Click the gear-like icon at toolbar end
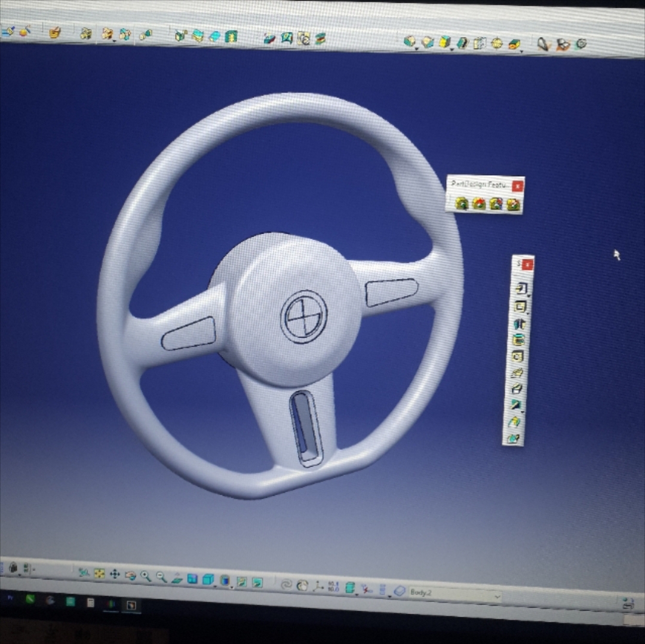 581,44
